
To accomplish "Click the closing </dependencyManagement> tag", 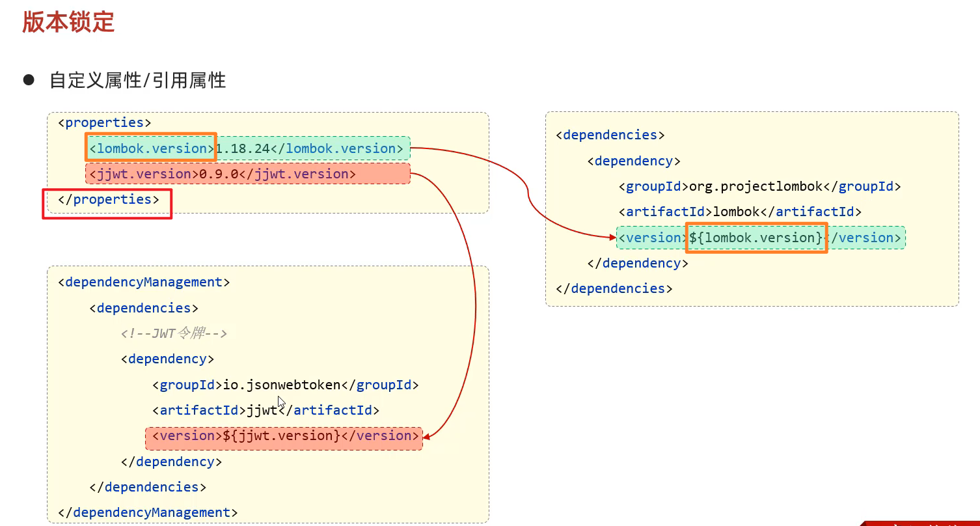I will point(148,512).
